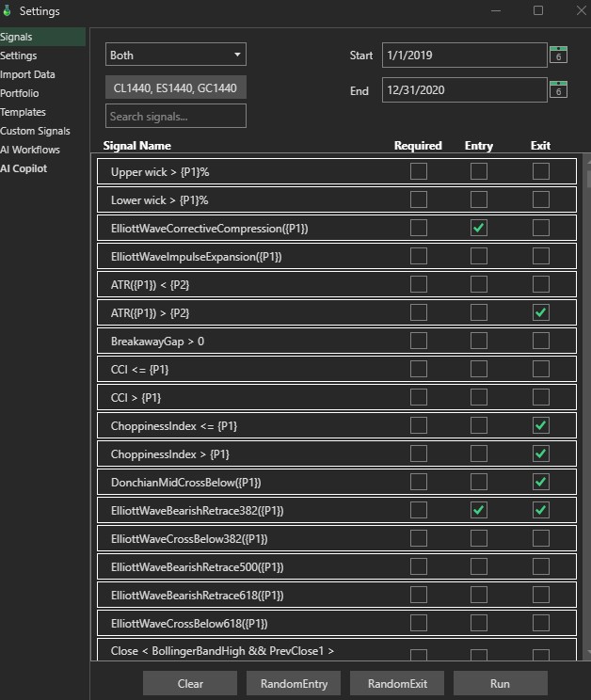This screenshot has width=591, height=700.
Task: Minimize the Settings window
Action: pos(495,10)
